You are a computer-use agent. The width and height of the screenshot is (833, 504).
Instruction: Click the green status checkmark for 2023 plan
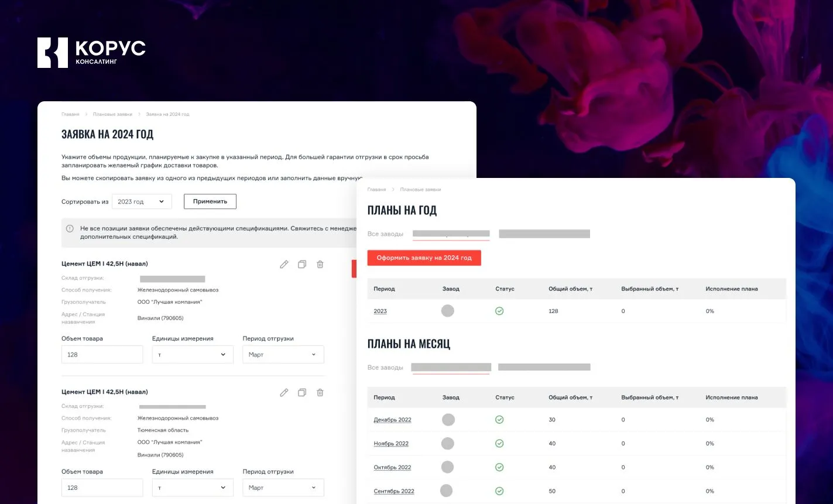tap(499, 311)
